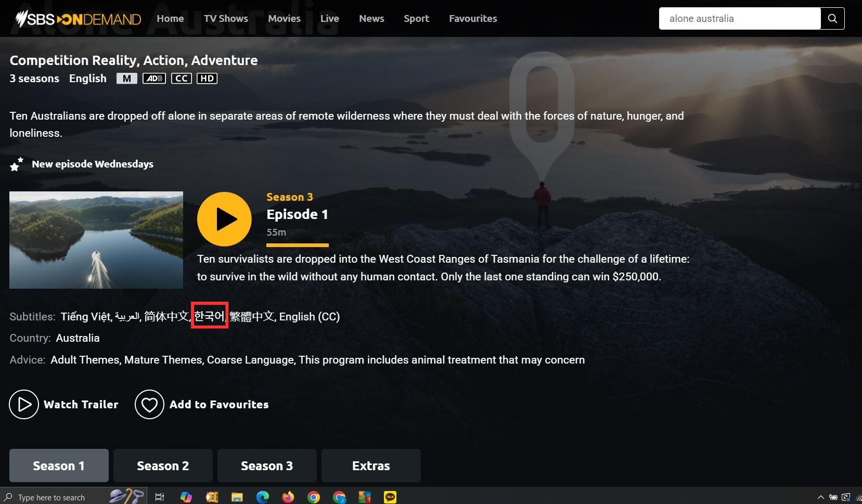This screenshot has height=504, width=862.
Task: Open KakaoTalk from the taskbar
Action: coord(390,497)
